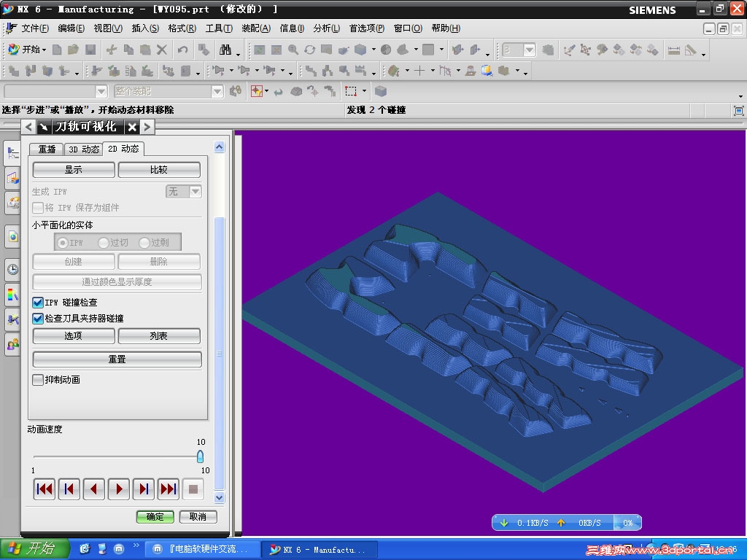This screenshot has width=747, height=560.
Task: Play tool path in reverse
Action: 94,489
